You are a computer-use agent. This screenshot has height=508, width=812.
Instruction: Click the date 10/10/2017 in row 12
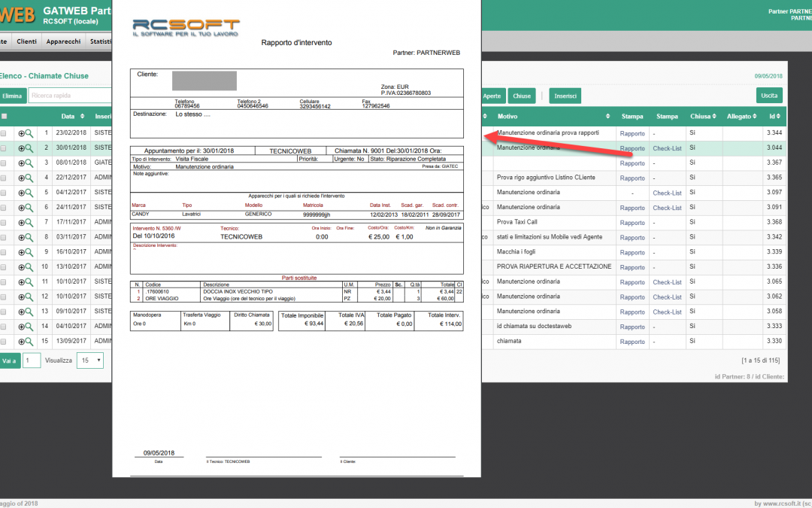click(x=71, y=296)
